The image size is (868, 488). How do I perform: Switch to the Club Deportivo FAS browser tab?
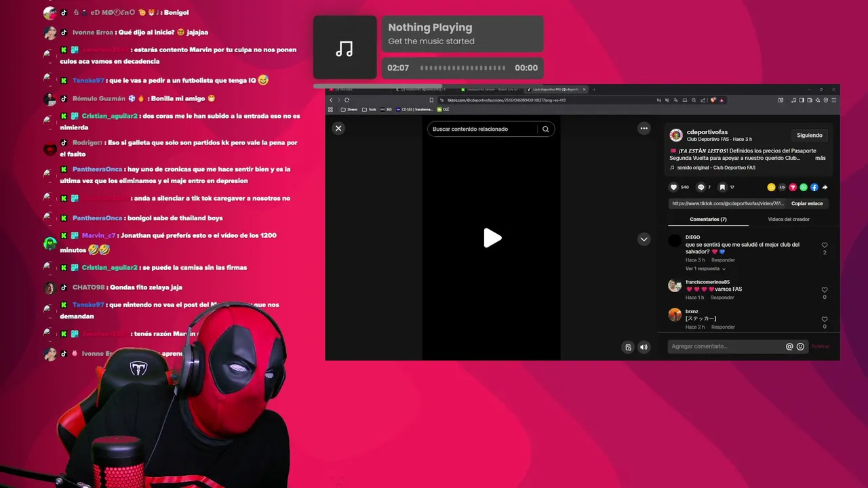[555, 89]
